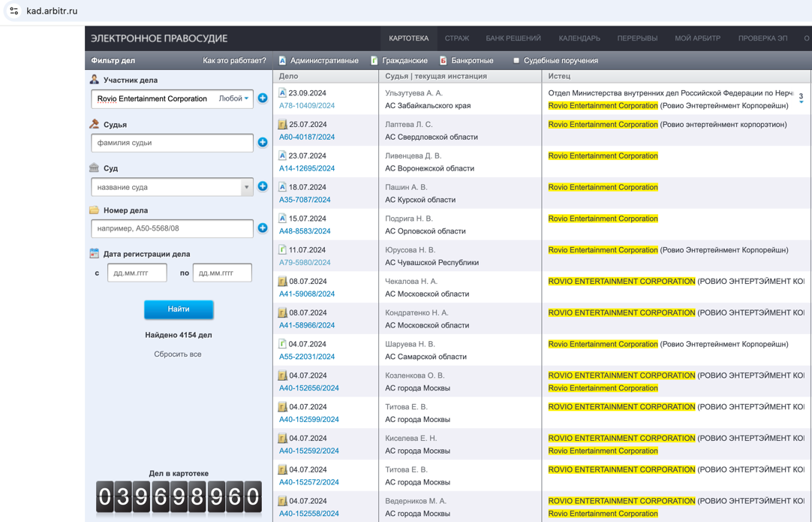Image resolution: width=812 pixels, height=522 pixels.
Task: Click the Найти search button
Action: tap(179, 309)
